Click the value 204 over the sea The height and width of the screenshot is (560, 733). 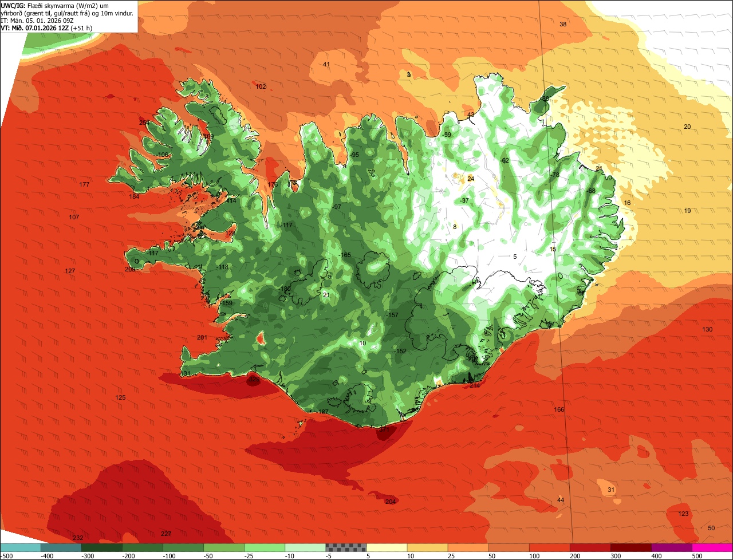[x=391, y=502]
